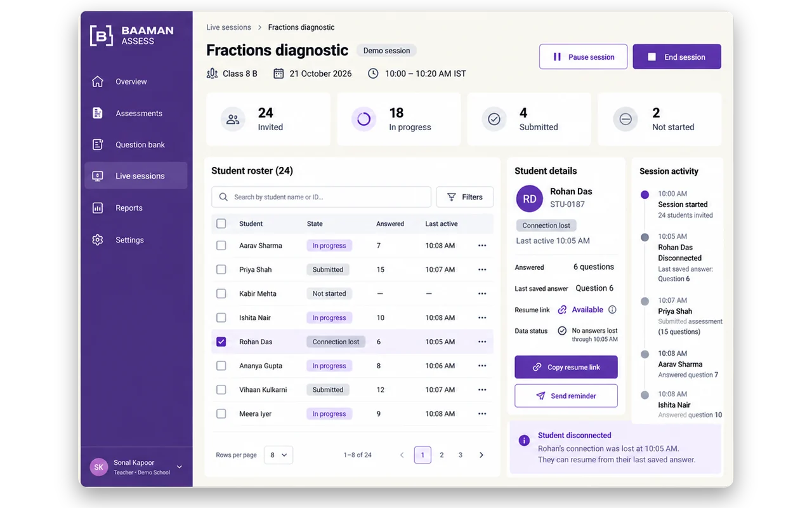Check the box for Ananya Gupta
The width and height of the screenshot is (812, 508).
click(221, 366)
